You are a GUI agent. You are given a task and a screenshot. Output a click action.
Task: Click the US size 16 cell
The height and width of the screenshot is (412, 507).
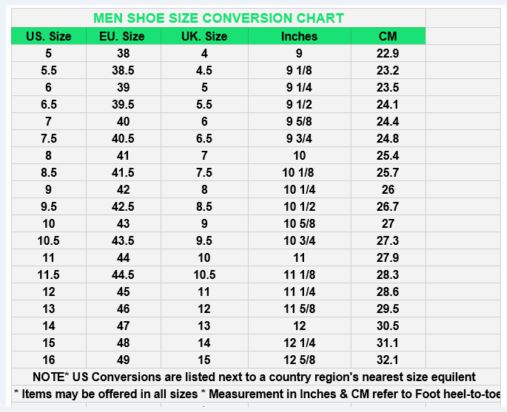49,360
